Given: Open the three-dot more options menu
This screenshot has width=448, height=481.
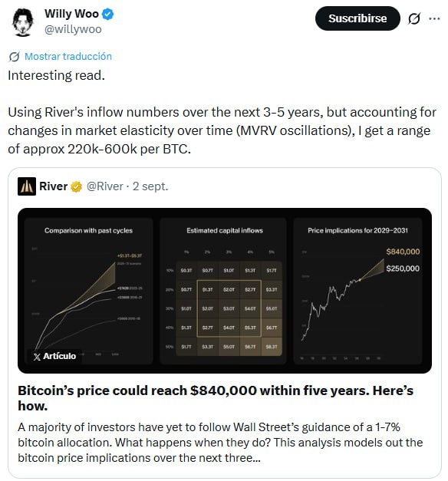Looking at the screenshot, I should (x=434, y=18).
